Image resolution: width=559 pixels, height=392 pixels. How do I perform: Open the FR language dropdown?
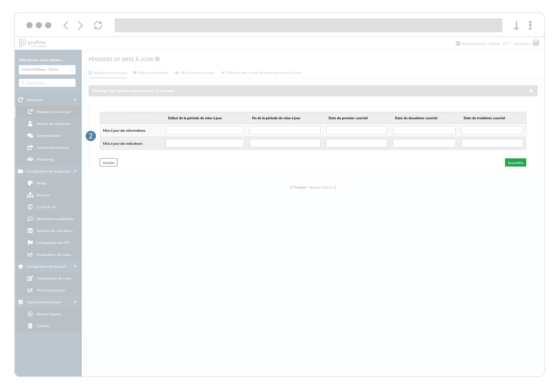pos(506,44)
